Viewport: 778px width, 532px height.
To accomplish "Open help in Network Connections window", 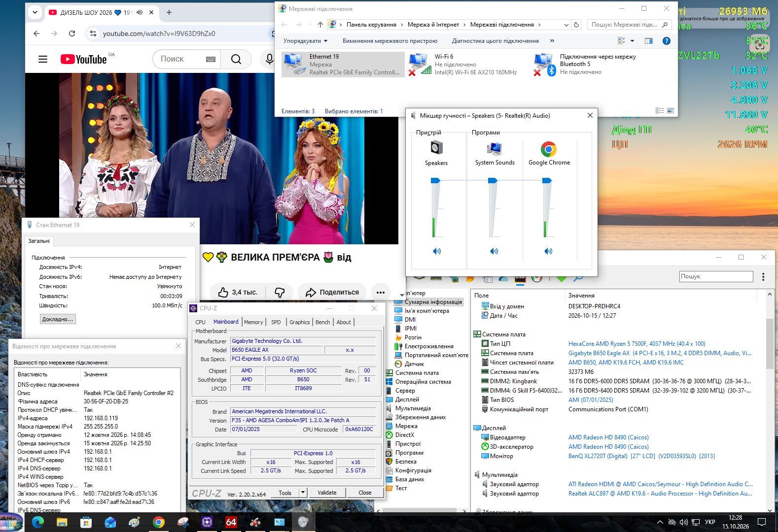I will 667,41.
